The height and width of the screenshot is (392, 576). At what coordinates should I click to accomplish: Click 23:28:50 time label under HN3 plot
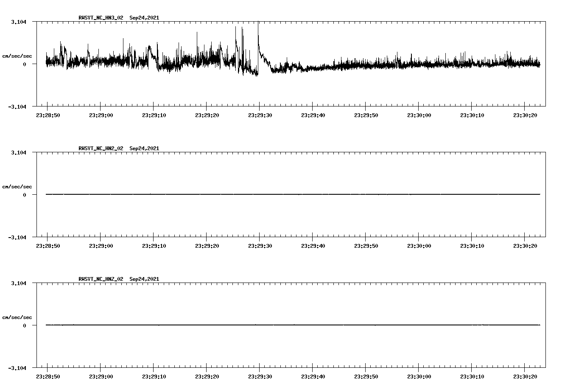coord(47,115)
